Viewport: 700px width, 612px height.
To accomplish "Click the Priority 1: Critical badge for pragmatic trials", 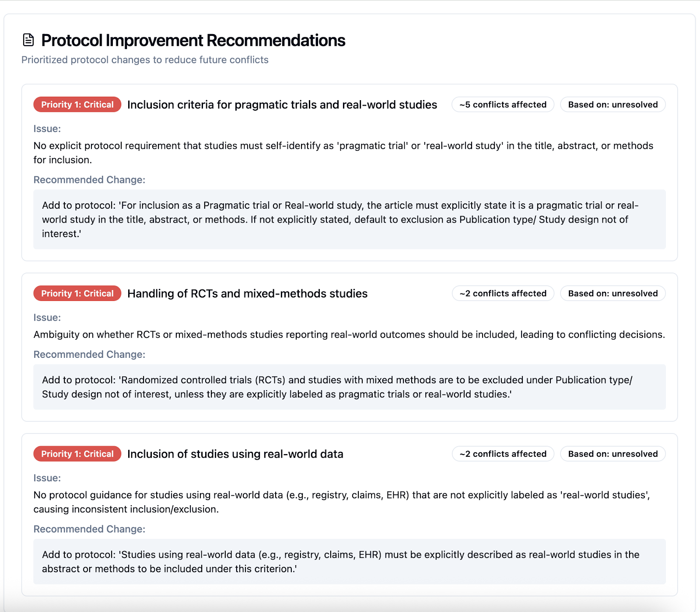I will pyautogui.click(x=77, y=105).
